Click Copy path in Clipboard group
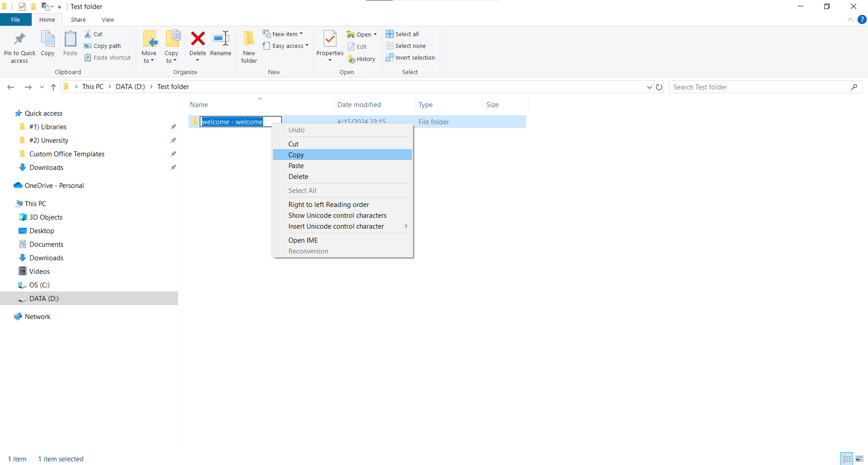 tap(103, 46)
